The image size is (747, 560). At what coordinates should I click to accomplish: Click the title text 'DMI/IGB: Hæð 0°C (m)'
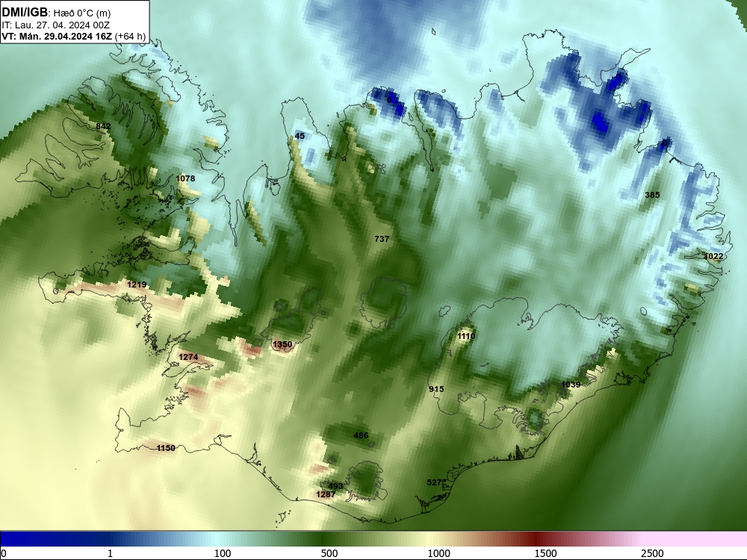coord(56,13)
